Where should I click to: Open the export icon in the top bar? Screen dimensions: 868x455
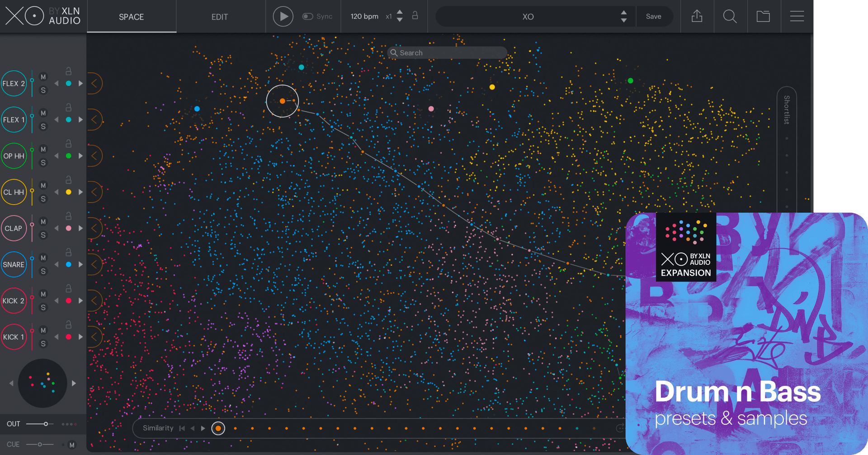697,16
